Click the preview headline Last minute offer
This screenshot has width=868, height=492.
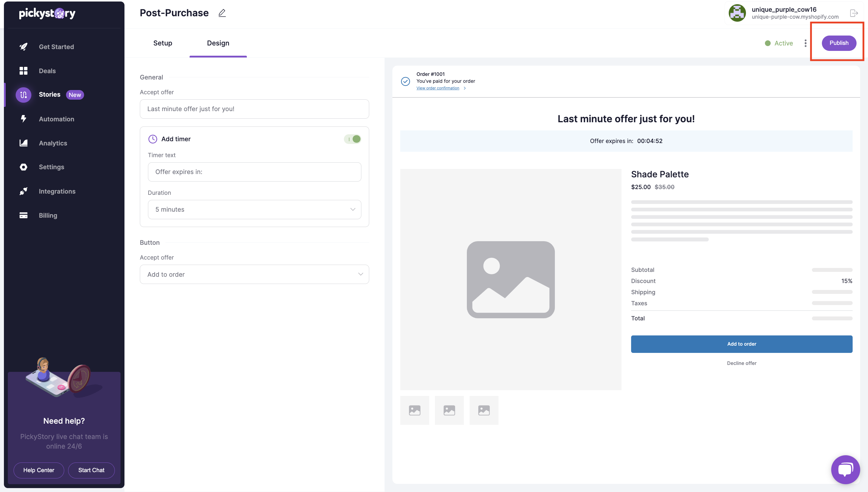click(626, 119)
